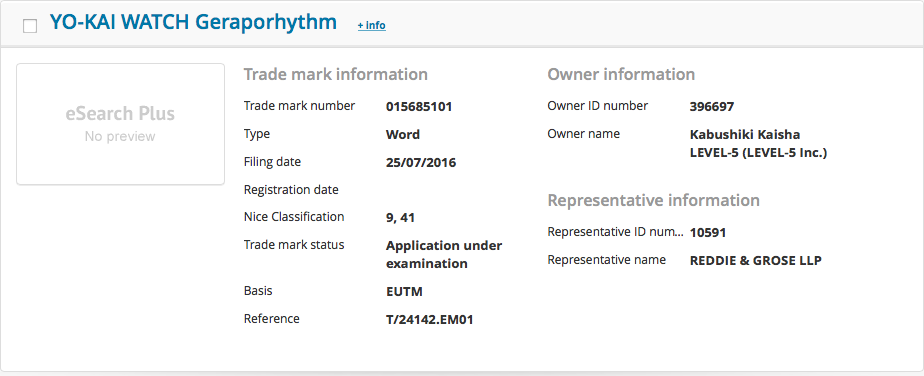Click the 'Basis' label
The image size is (924, 376).
point(258,291)
